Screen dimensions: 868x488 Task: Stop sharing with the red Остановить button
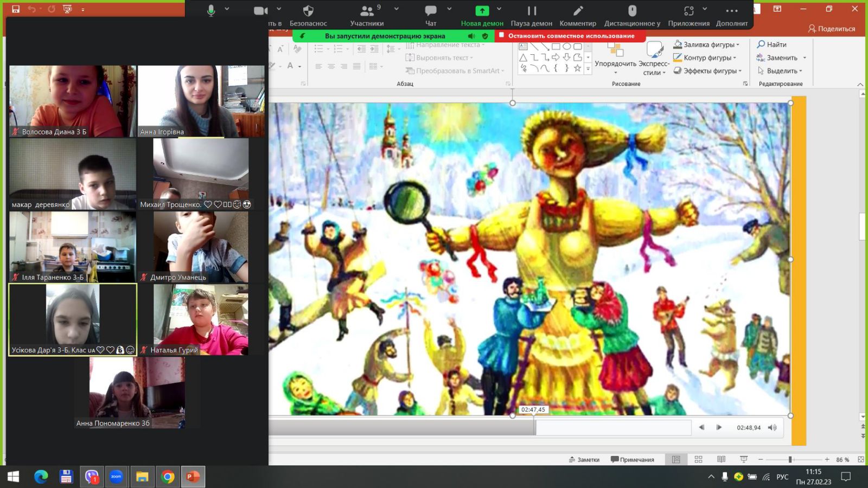point(571,36)
